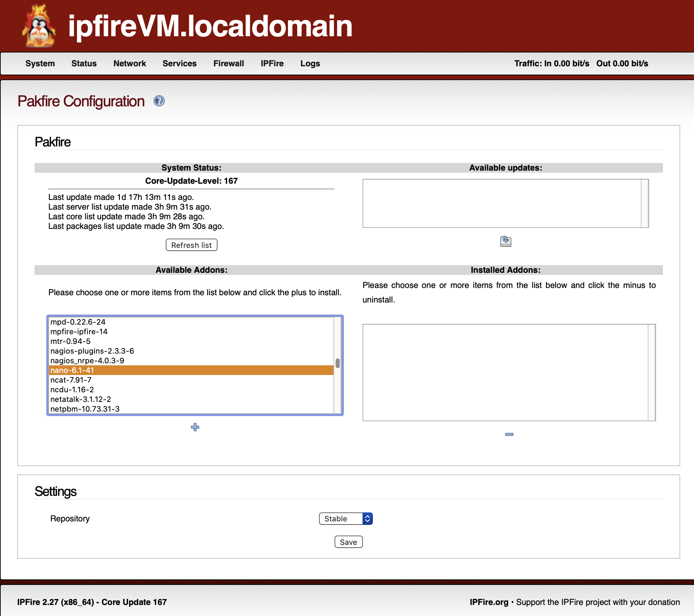Click the IPFire penguin logo
Viewport: 694px width, 616px height.
(39, 26)
